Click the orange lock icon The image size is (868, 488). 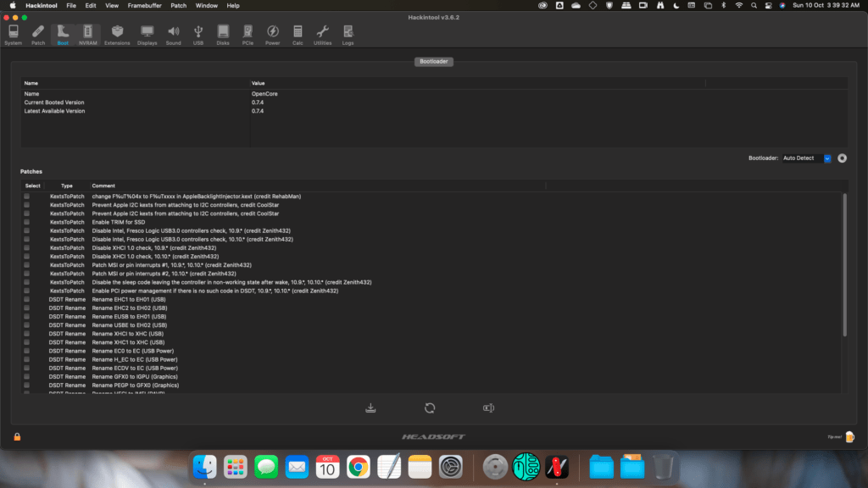point(17,437)
